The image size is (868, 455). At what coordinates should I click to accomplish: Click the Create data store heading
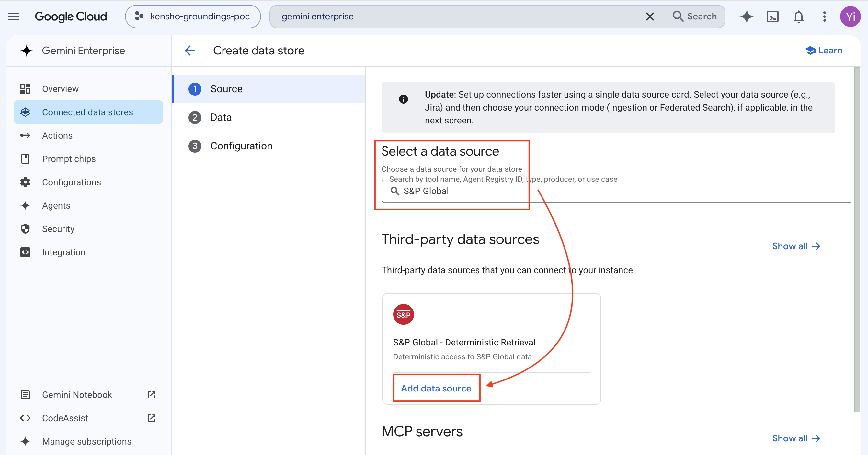[x=258, y=51]
